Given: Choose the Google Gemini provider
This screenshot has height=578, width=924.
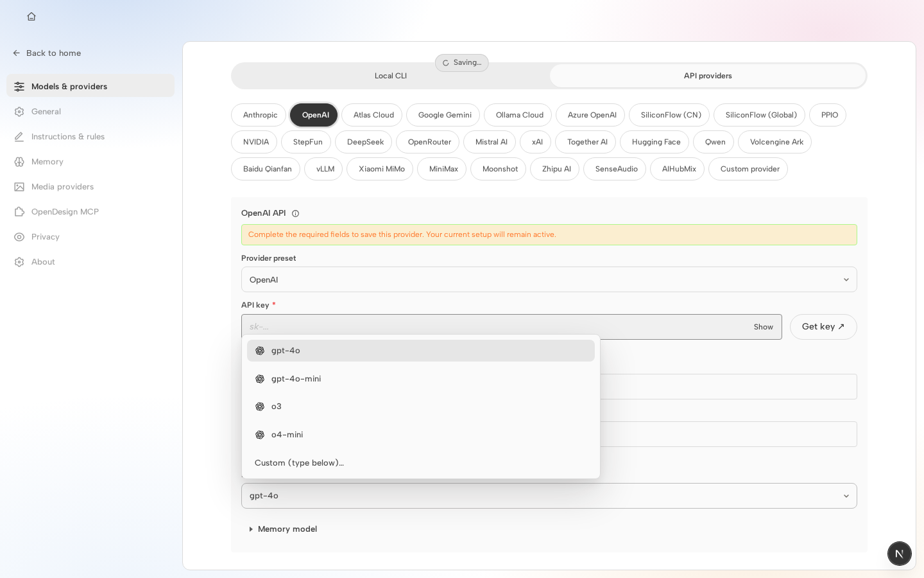Looking at the screenshot, I should pyautogui.click(x=443, y=115).
